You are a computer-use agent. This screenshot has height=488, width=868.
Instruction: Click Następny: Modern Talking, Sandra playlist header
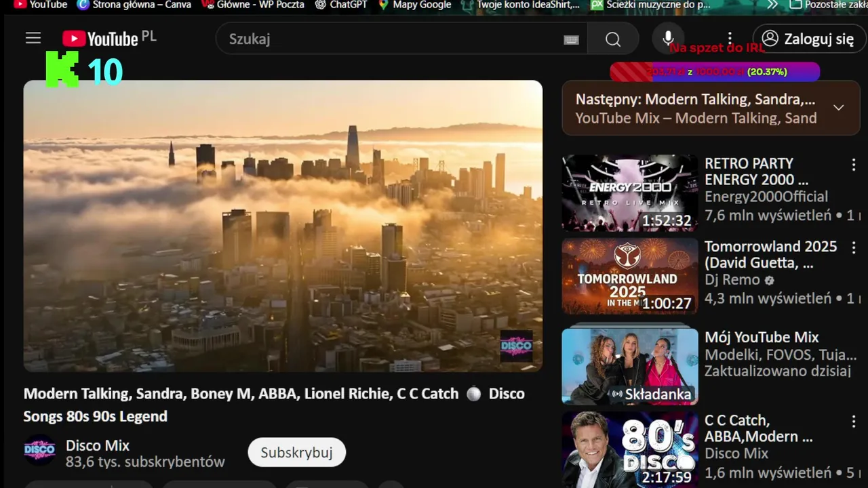click(696, 100)
